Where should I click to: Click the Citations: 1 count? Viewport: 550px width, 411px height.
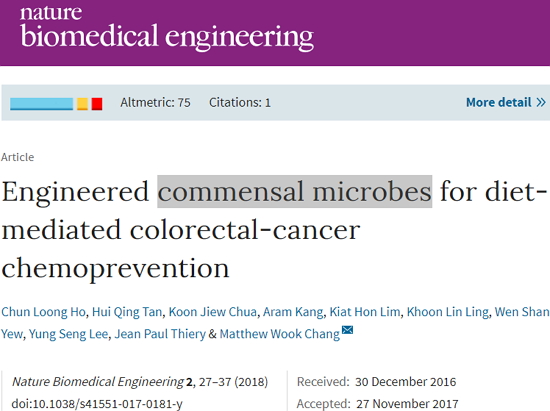pos(240,102)
